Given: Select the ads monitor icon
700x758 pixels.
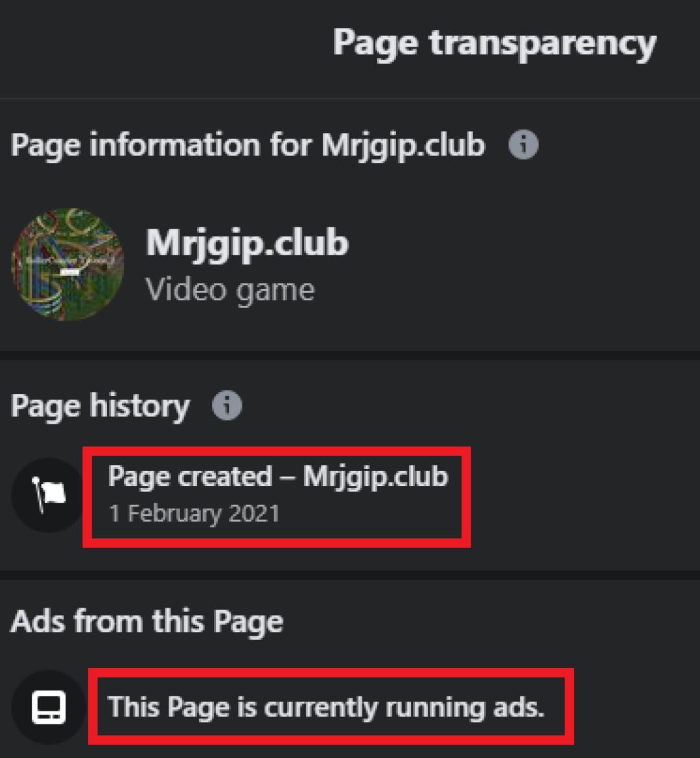Looking at the screenshot, I should click(x=49, y=707).
